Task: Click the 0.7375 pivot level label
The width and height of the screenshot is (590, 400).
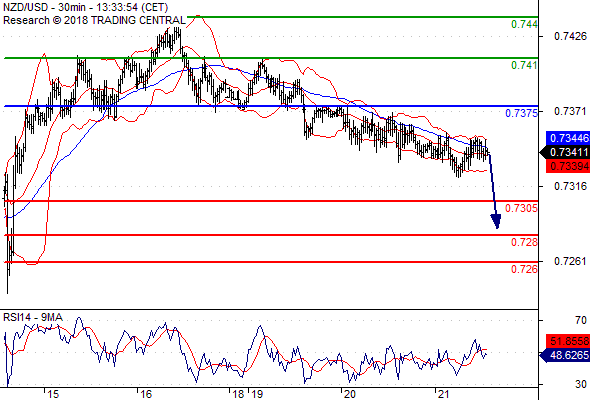Action: [521, 113]
